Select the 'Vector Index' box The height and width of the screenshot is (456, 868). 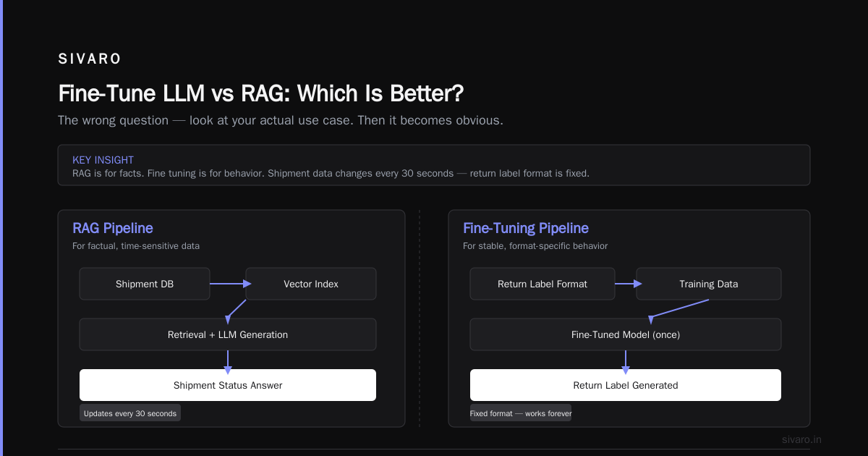coord(311,284)
